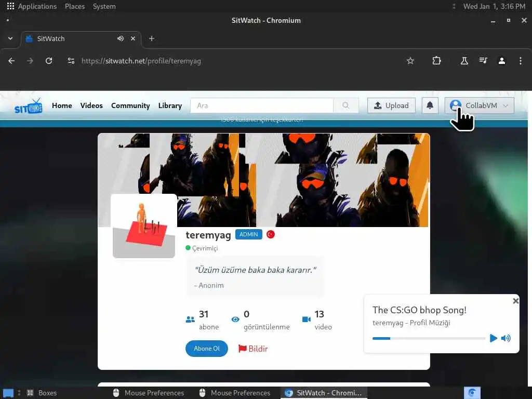The width and height of the screenshot is (532, 399).
Task: Click the search magnifier button
Action: [x=345, y=105]
